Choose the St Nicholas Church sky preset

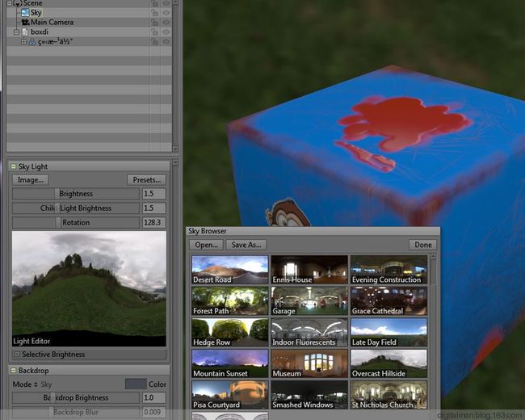tap(388, 394)
